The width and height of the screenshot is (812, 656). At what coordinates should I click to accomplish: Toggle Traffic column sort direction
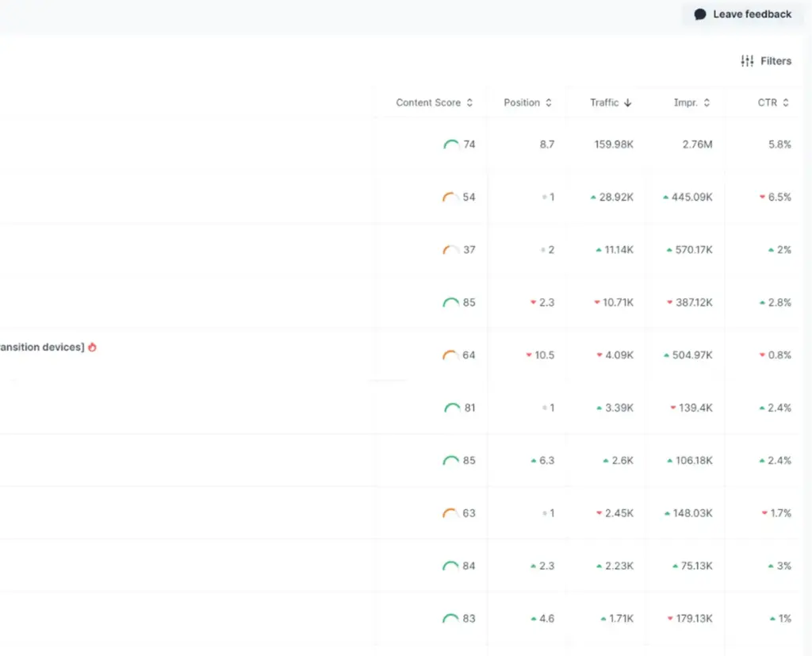(611, 103)
